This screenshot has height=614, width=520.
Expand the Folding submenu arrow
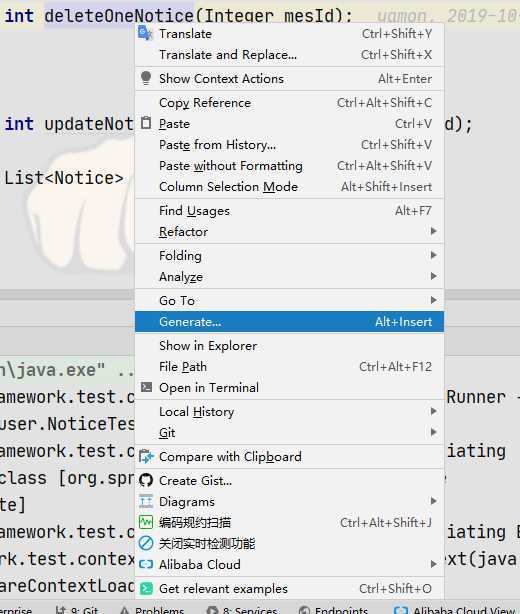[433, 255]
